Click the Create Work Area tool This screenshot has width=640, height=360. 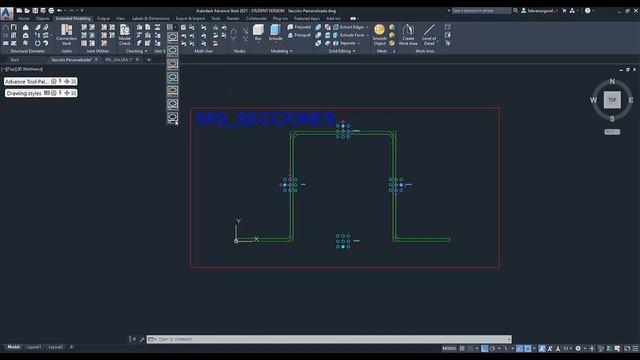(x=408, y=34)
